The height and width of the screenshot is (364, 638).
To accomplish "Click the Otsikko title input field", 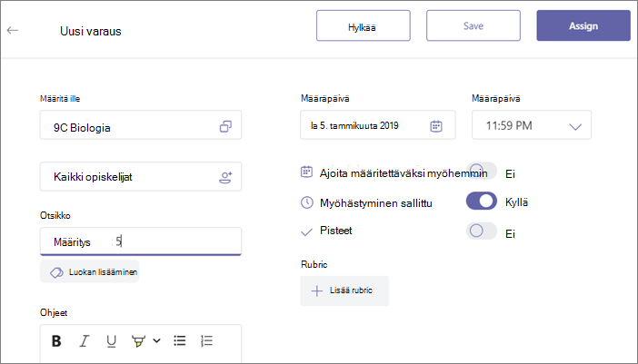I will pos(141,241).
